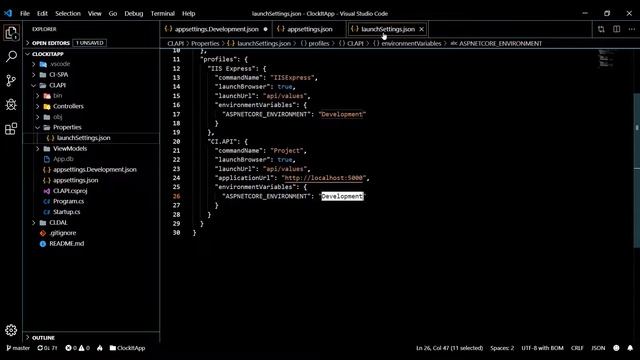Click the synchronize changes status item
640x360 pixels.
(x=47, y=348)
